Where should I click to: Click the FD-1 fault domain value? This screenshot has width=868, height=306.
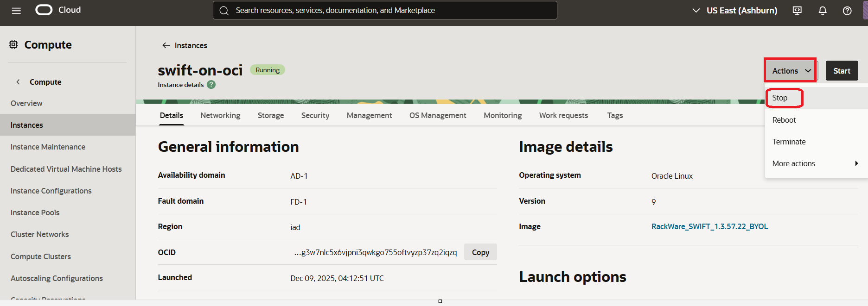click(x=299, y=202)
